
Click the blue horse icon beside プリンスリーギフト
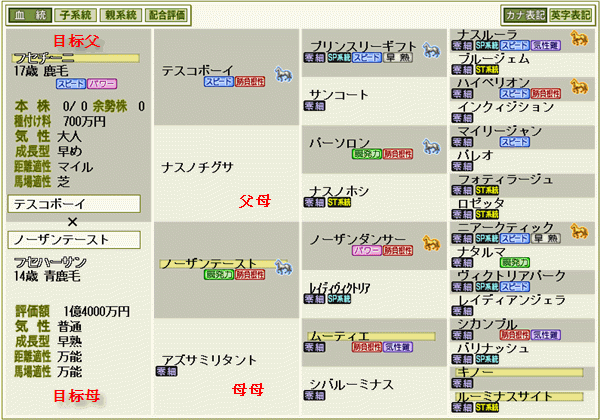tap(432, 50)
